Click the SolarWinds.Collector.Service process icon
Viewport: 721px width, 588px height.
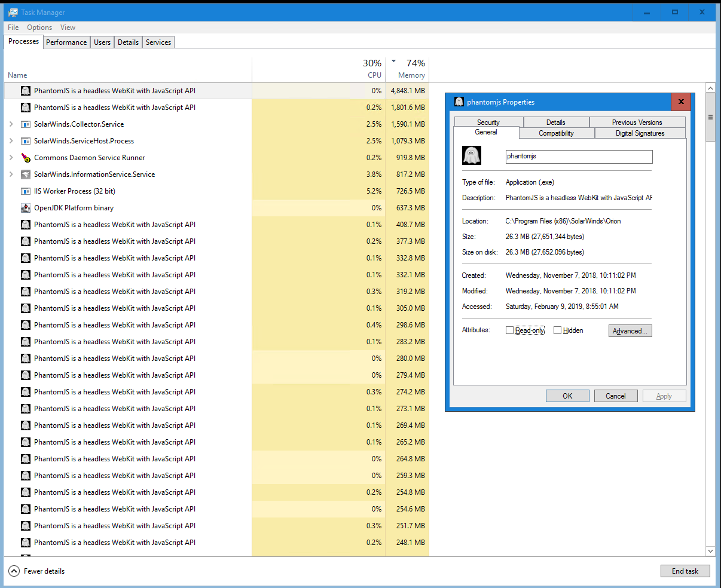[x=26, y=124]
